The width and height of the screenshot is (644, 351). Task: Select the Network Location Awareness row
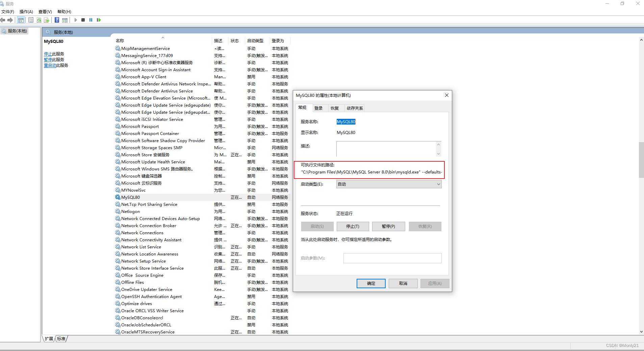point(202,254)
